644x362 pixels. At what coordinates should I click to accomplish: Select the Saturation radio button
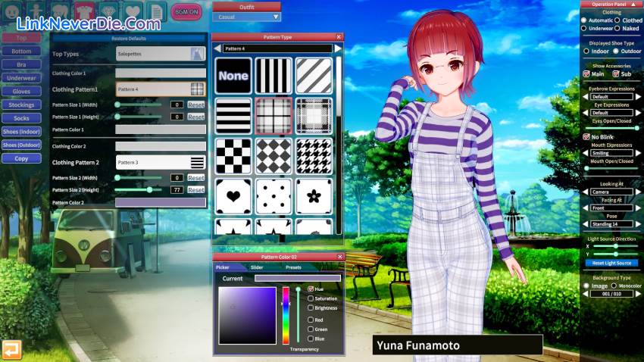click(x=311, y=298)
